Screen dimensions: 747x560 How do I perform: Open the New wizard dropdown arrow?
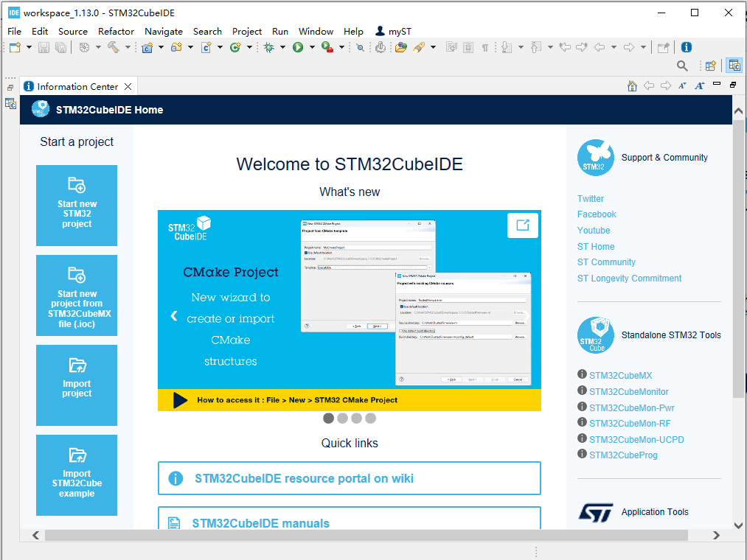pos(27,46)
